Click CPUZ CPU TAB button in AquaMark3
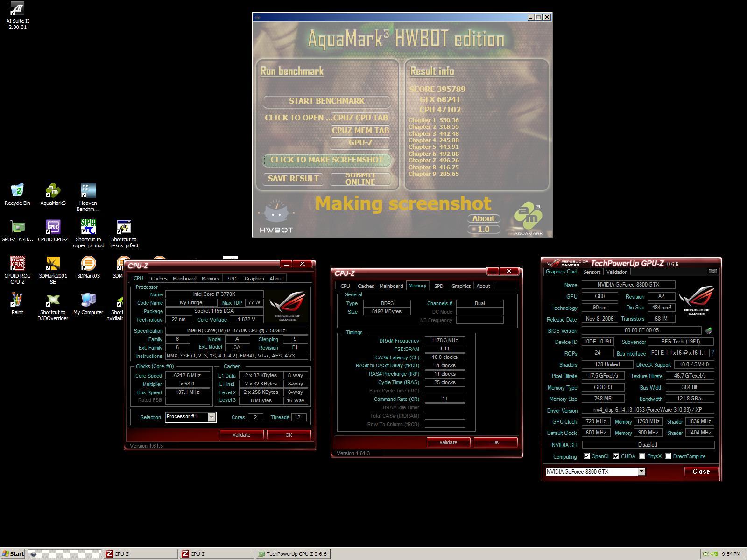This screenshot has width=747, height=560. (360, 118)
